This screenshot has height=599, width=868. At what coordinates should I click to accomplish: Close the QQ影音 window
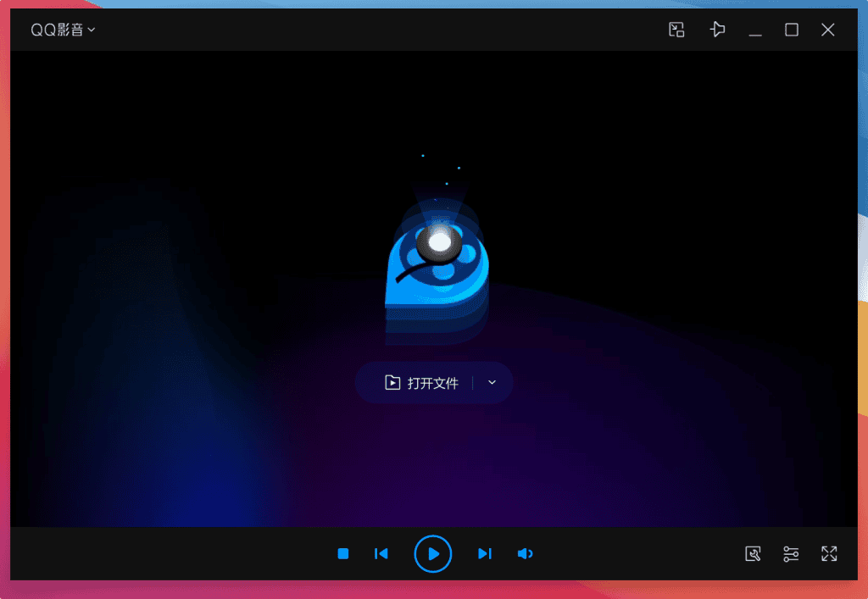pyautogui.click(x=827, y=30)
